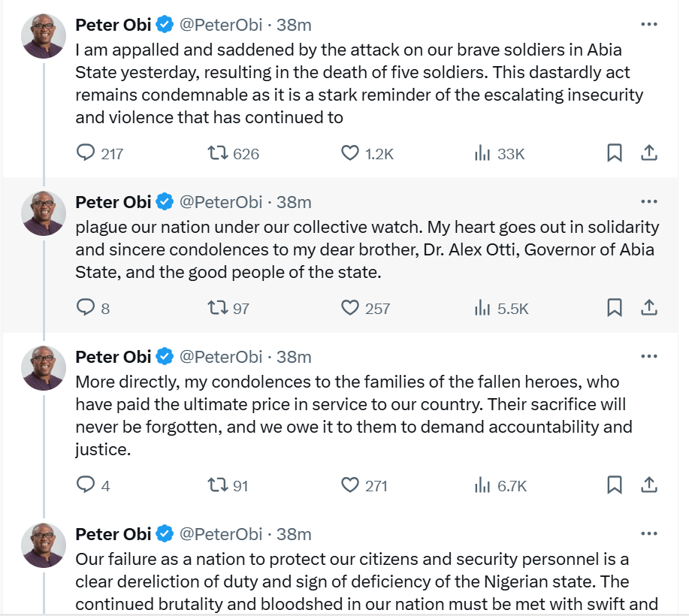
Task: Open more options on first tweet
Action: (x=649, y=25)
